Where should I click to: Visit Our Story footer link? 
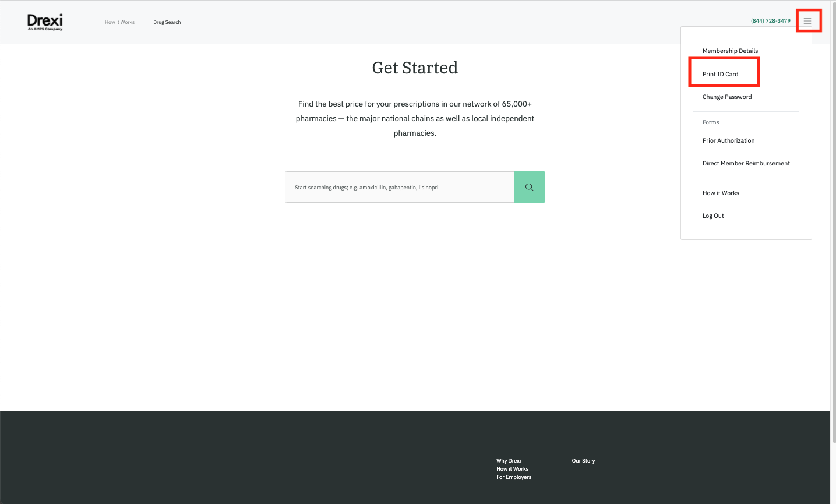583,461
